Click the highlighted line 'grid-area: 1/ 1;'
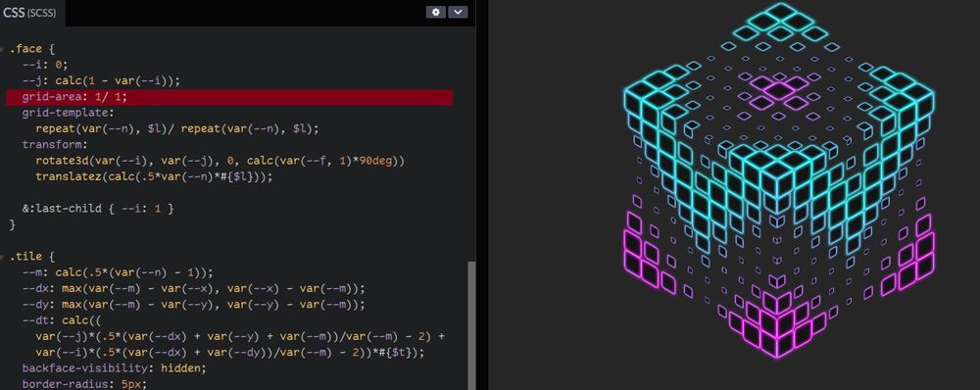980x390 pixels. 229,97
